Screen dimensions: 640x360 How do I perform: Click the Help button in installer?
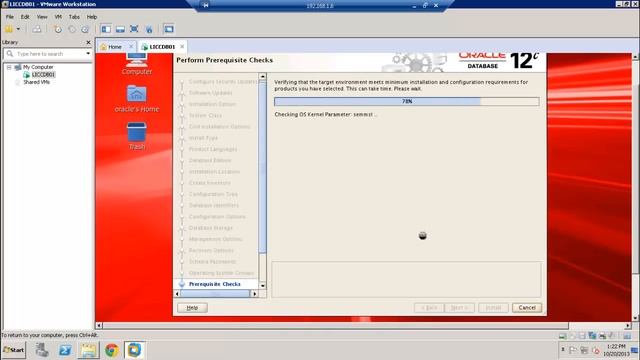pos(192,307)
